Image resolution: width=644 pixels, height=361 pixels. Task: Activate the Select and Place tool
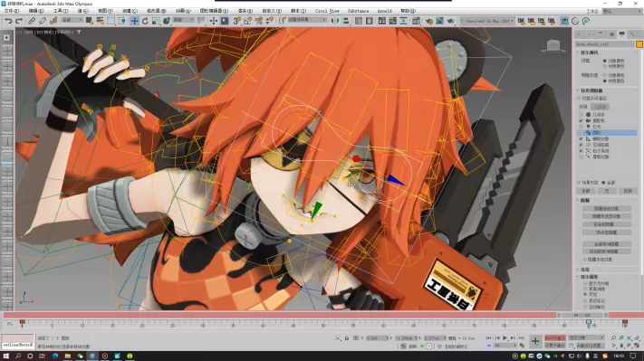point(167,21)
